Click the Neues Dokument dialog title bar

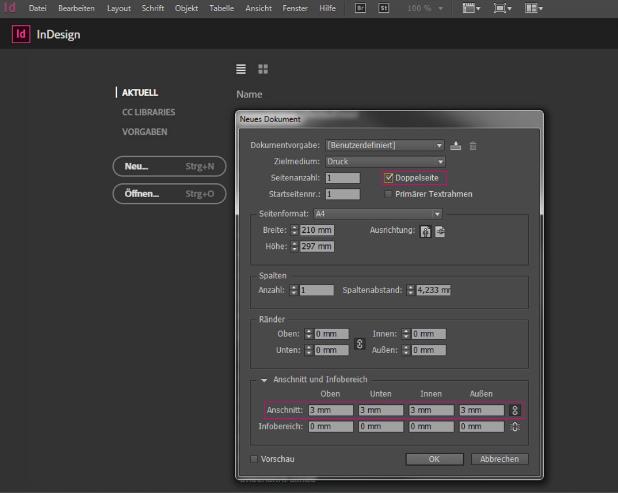click(389, 119)
